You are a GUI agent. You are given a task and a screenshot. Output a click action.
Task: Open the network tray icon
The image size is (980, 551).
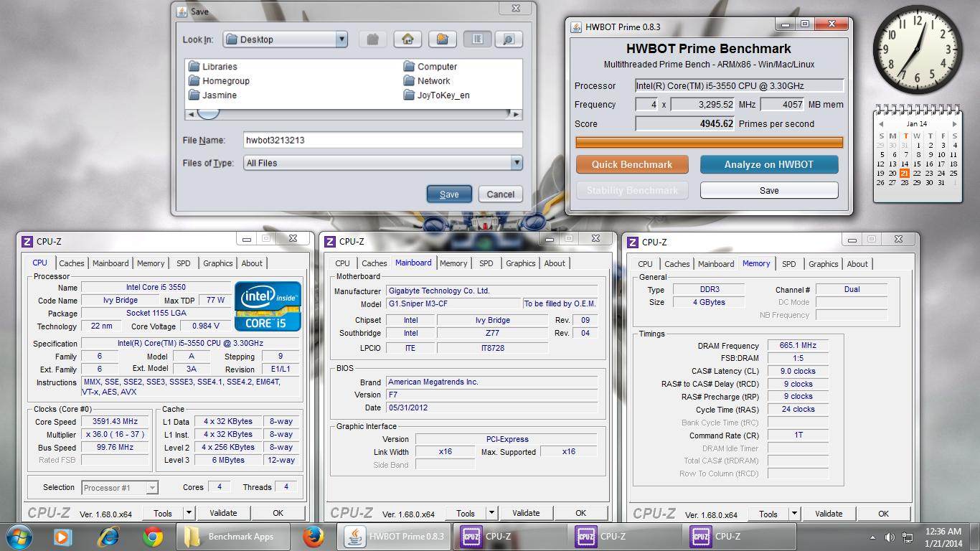click(908, 537)
